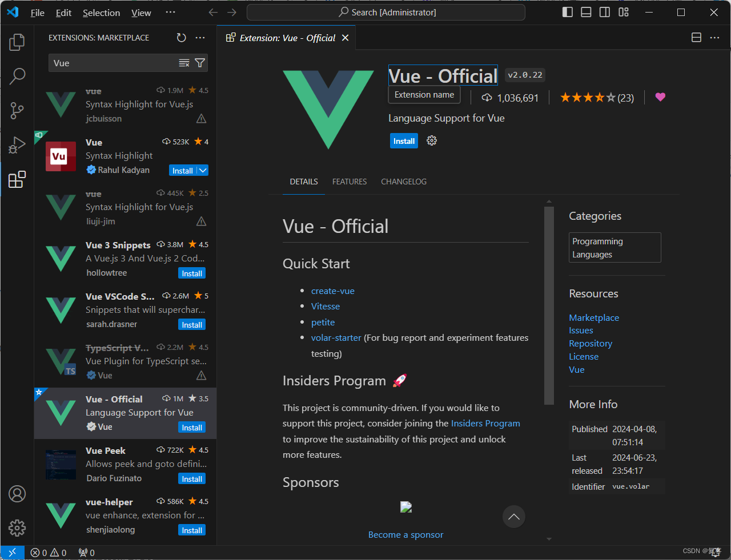Click the warning icon on liuji-jim vue

click(x=202, y=221)
